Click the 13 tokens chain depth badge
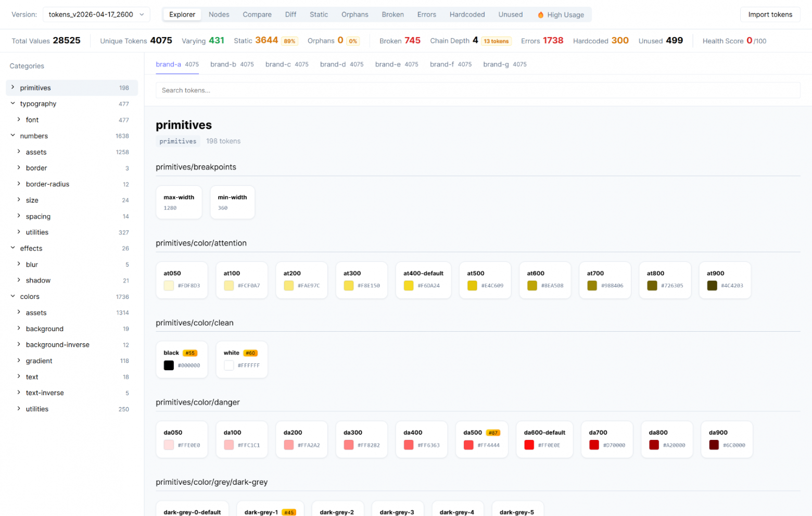This screenshot has height=516, width=812. coord(496,41)
